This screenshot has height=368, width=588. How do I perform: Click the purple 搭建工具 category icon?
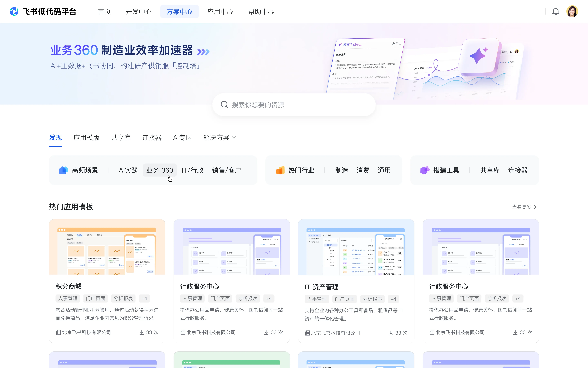(425, 170)
